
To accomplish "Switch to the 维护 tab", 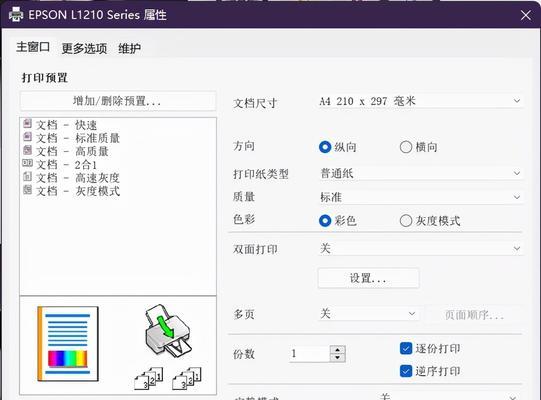I will coord(129,48).
